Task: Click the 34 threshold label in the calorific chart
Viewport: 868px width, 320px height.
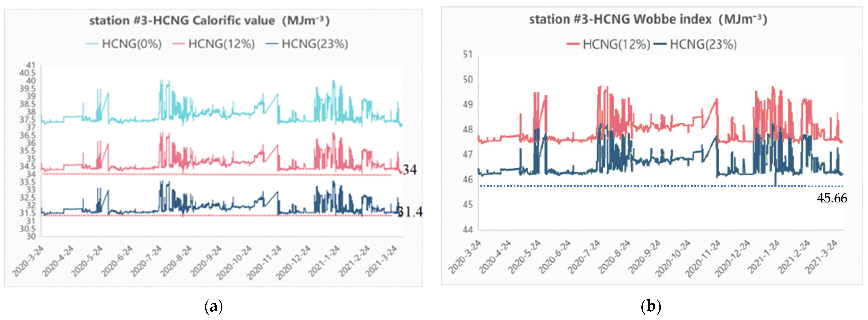Action: point(410,170)
